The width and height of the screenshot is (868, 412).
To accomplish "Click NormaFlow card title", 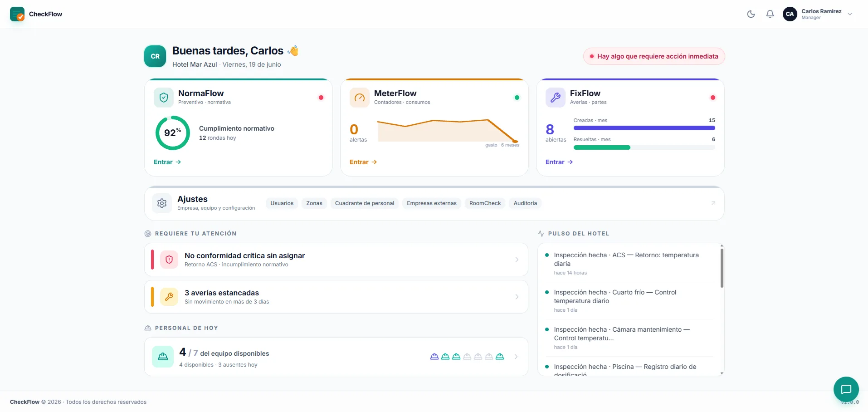I will pos(201,93).
